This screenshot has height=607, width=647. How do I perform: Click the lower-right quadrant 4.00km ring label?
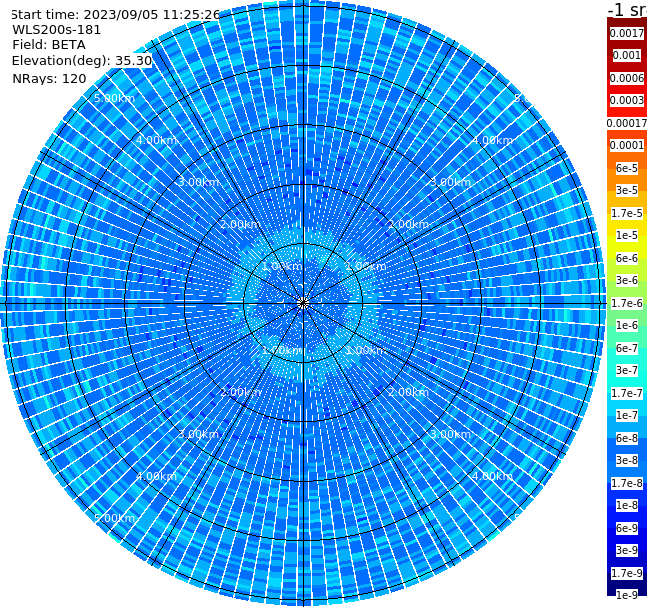[492, 476]
